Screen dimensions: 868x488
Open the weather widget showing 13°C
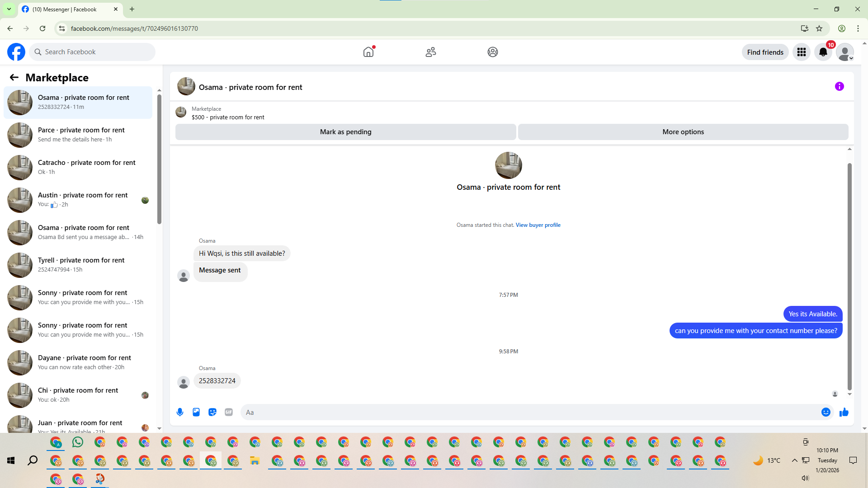[x=767, y=460]
